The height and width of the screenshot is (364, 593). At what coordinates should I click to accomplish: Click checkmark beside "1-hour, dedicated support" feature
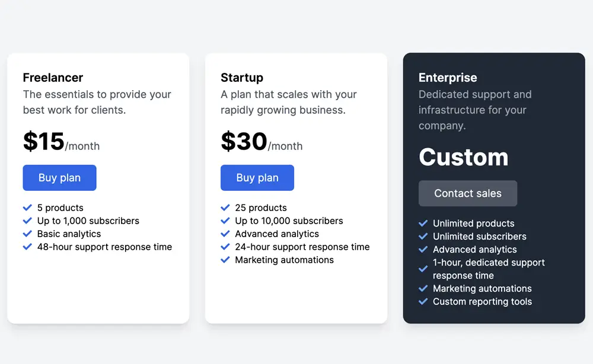[x=423, y=269]
